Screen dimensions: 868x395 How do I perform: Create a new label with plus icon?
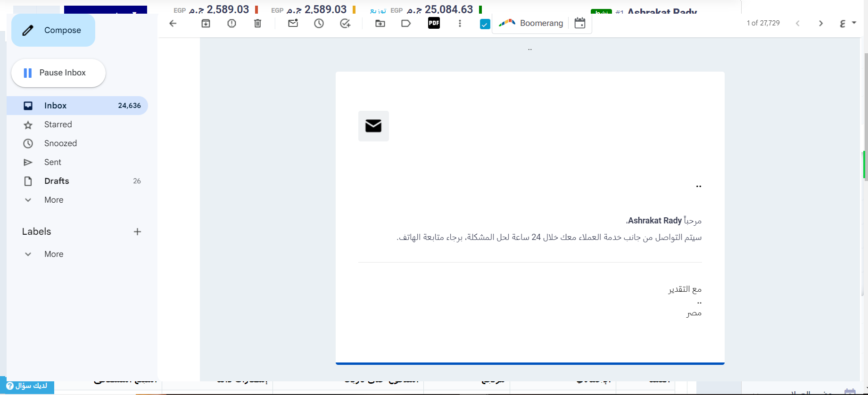click(137, 231)
